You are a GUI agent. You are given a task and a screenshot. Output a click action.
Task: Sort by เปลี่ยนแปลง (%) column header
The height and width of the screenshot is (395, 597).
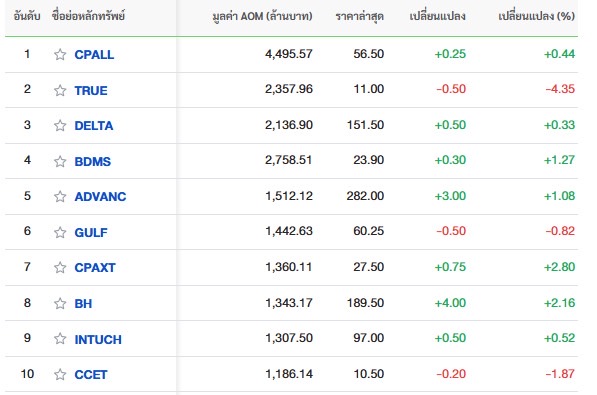coord(536,16)
